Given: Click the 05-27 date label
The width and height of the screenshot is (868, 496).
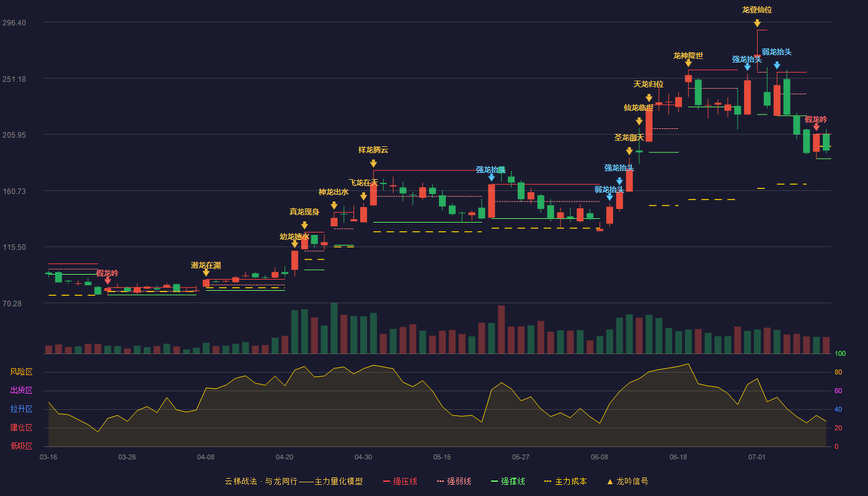Looking at the screenshot, I should [x=521, y=457].
